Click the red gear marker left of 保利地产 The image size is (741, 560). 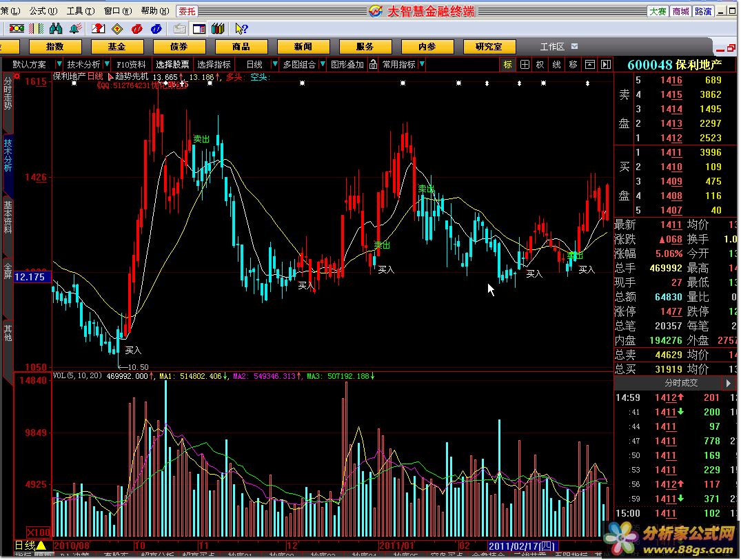click(x=17, y=76)
